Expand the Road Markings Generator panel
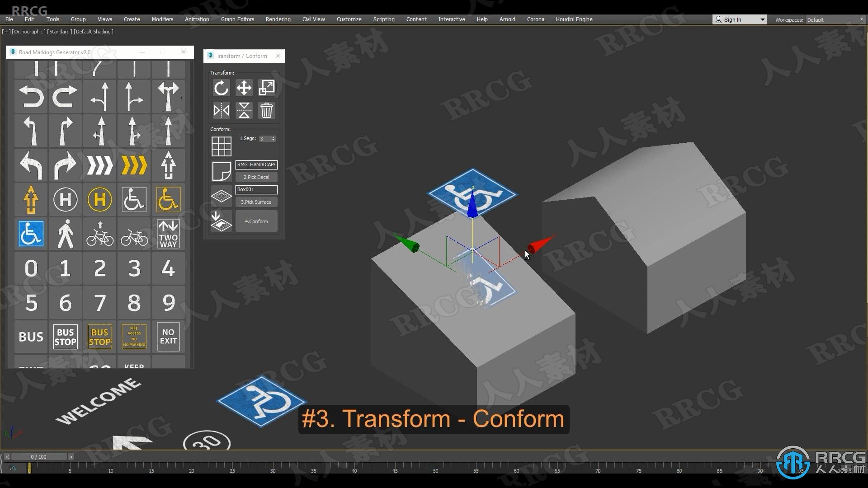The width and height of the screenshot is (868, 488). (163, 52)
